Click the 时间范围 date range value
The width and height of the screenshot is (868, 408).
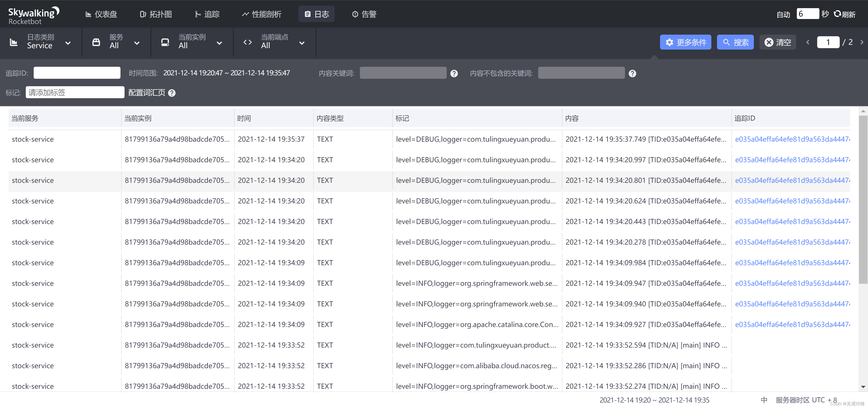coord(226,73)
